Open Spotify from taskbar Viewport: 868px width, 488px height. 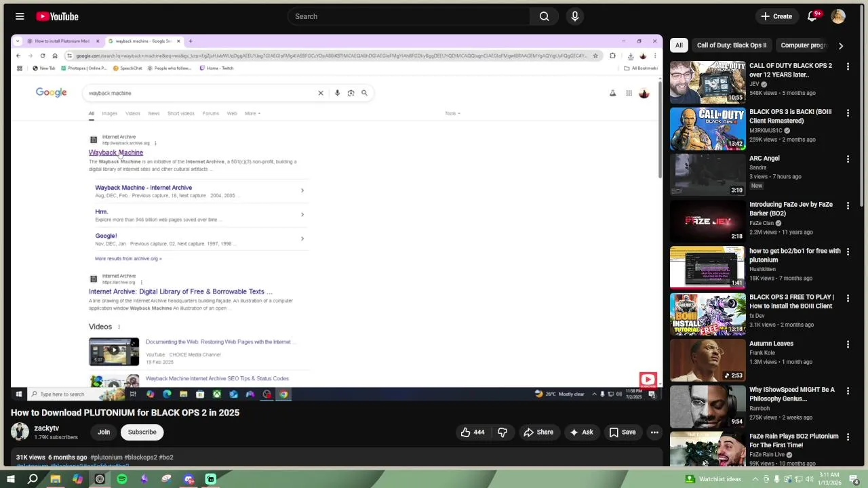122,479
